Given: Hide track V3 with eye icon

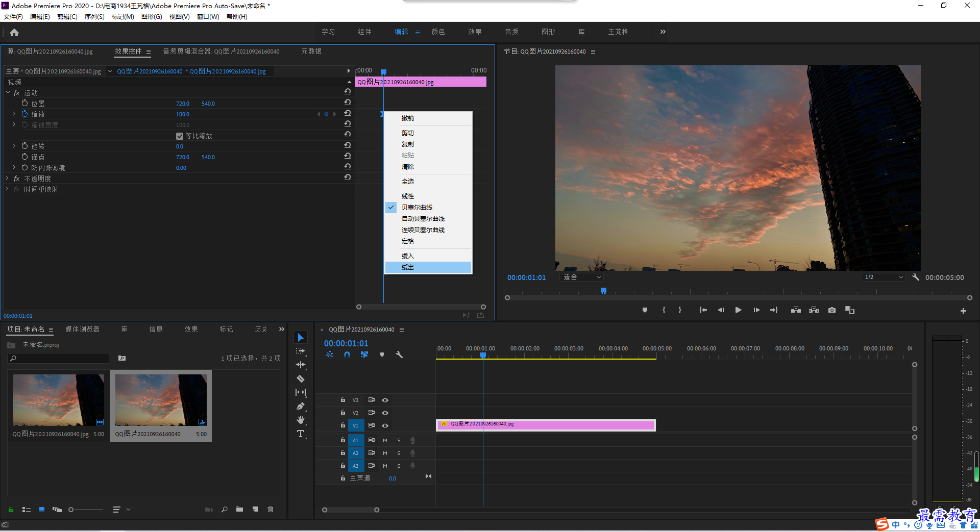Looking at the screenshot, I should click(x=385, y=400).
